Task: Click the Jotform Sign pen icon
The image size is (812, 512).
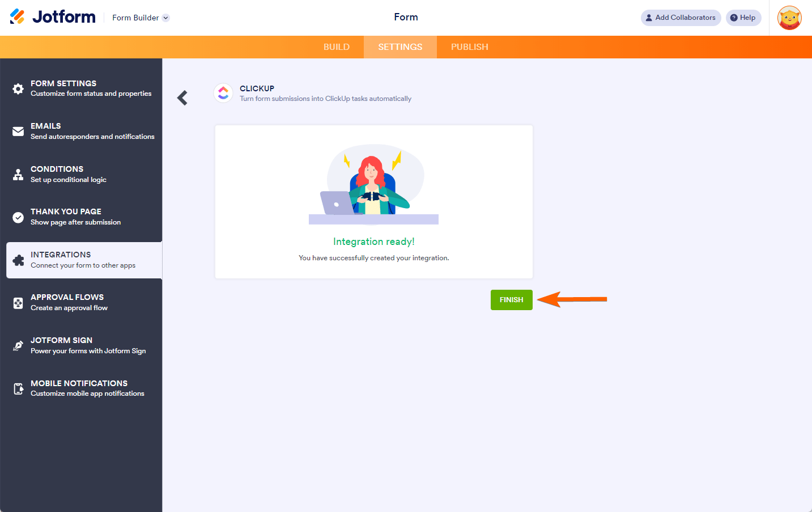Action: pyautogui.click(x=18, y=346)
